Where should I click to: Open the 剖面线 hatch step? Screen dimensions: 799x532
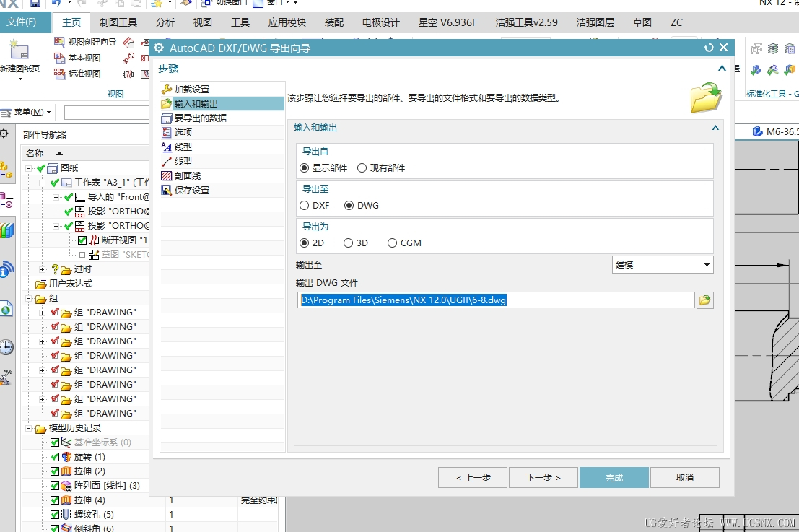(x=222, y=176)
